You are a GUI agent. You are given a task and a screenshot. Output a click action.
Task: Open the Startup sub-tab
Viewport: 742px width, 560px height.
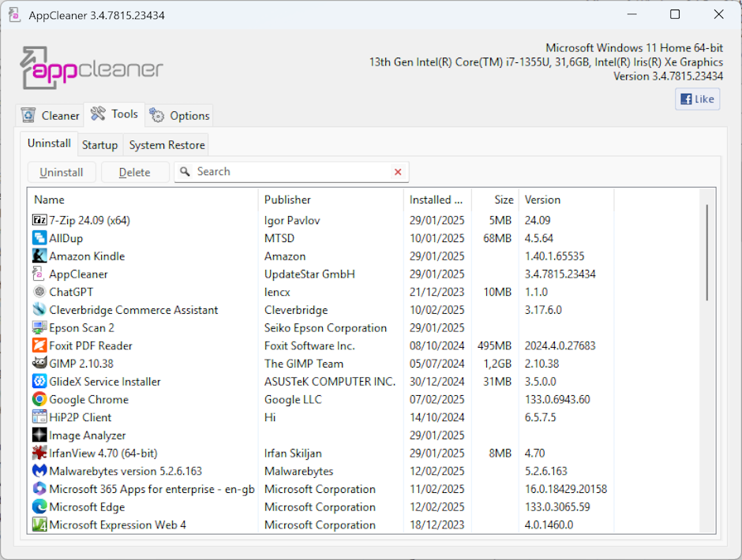[x=99, y=145]
